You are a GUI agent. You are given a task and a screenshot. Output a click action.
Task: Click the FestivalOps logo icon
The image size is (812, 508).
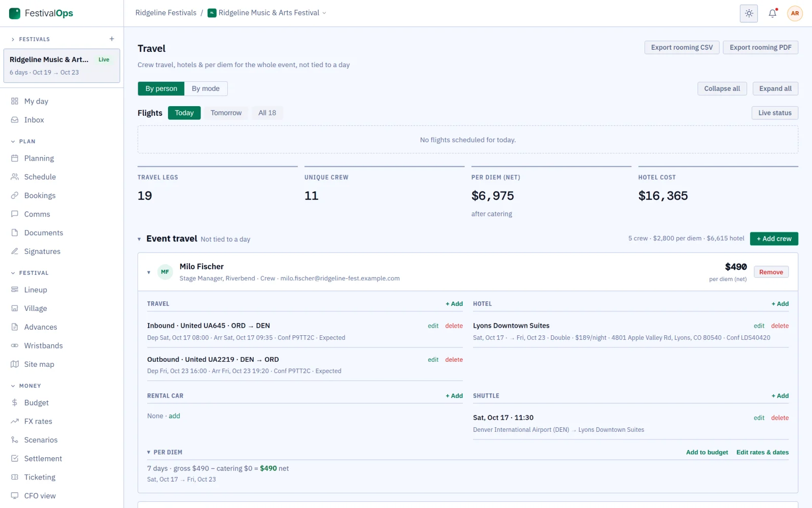tap(15, 13)
